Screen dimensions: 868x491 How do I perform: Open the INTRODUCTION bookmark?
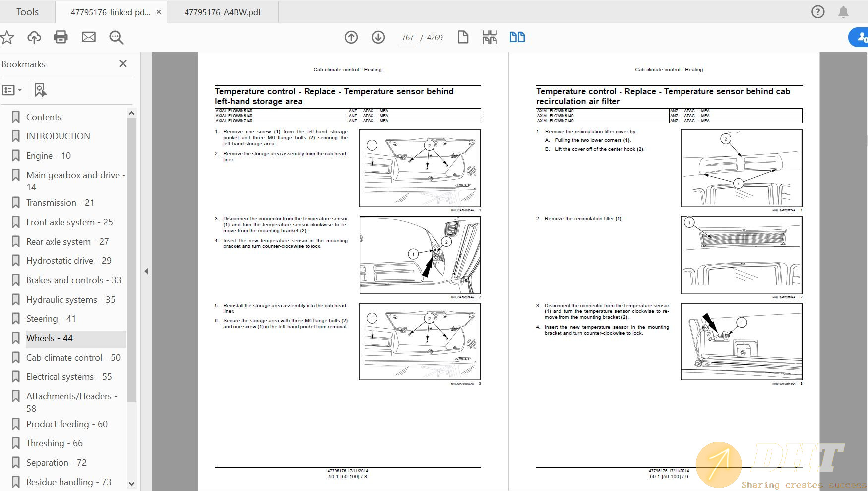coord(58,136)
